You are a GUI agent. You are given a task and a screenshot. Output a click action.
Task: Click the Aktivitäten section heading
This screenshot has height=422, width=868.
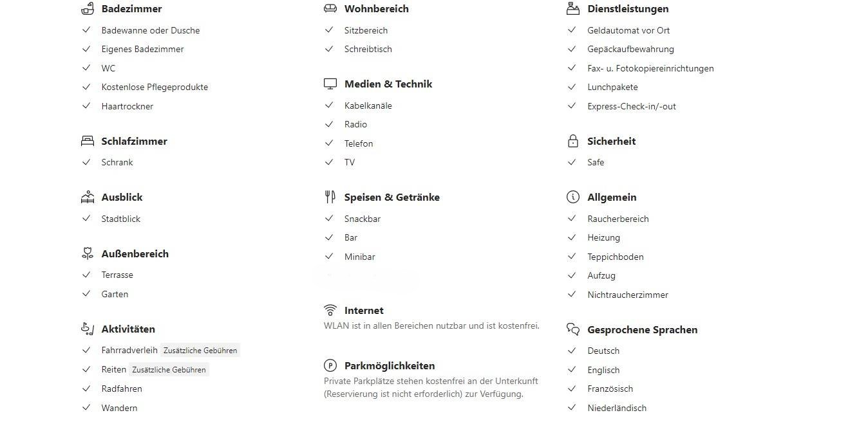[128, 329]
